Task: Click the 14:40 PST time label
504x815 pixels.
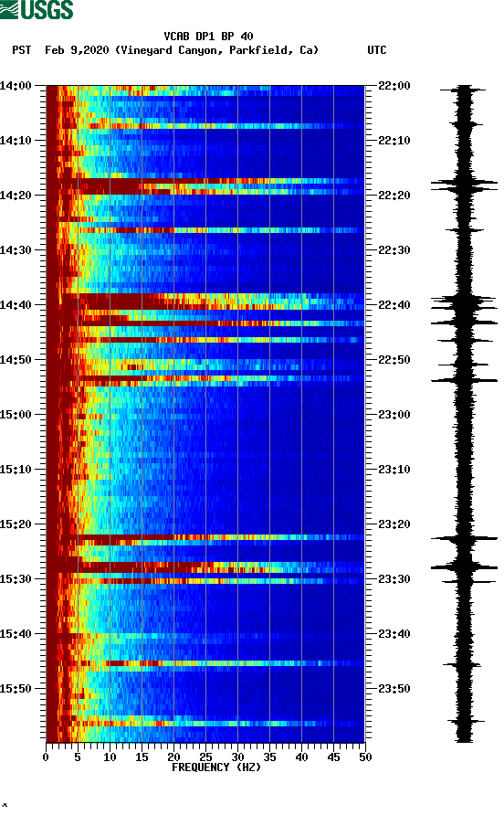Action: (x=16, y=305)
